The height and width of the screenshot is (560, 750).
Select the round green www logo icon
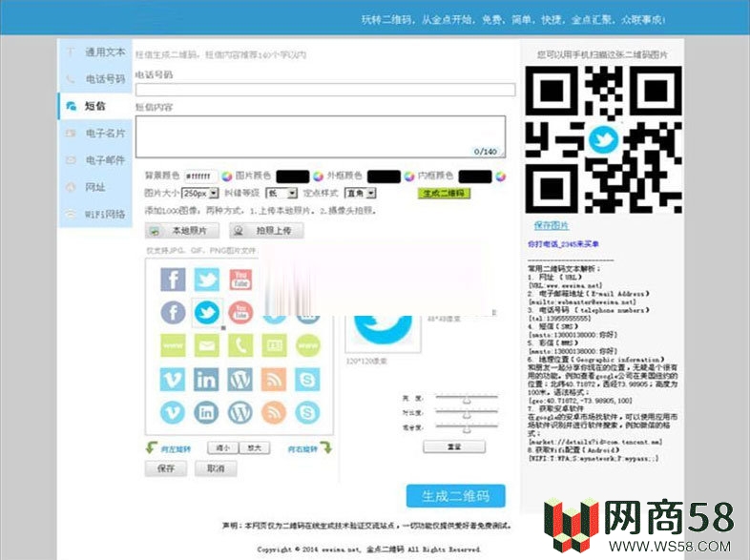pyautogui.click(x=308, y=345)
